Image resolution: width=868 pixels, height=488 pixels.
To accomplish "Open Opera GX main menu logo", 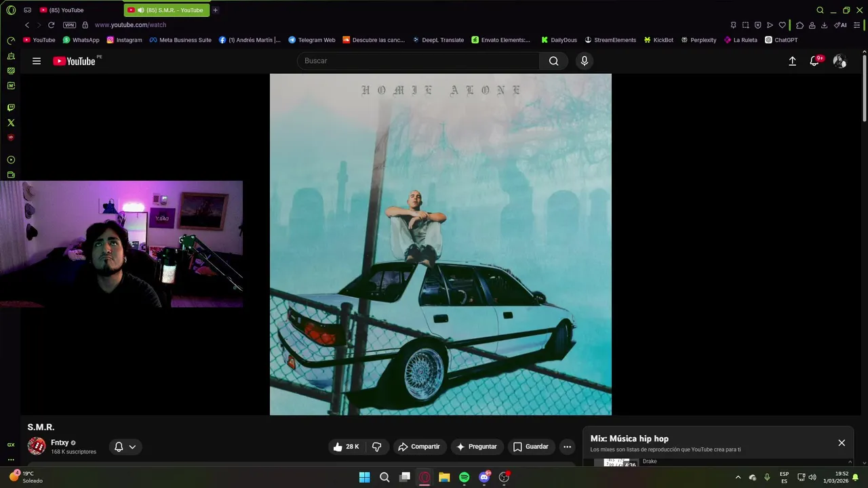I will [11, 10].
